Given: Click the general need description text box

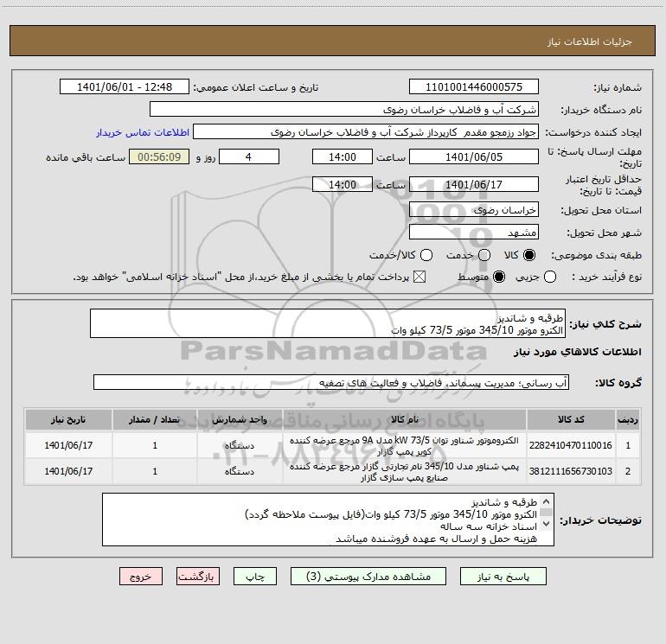Looking at the screenshot, I should 328,323.
